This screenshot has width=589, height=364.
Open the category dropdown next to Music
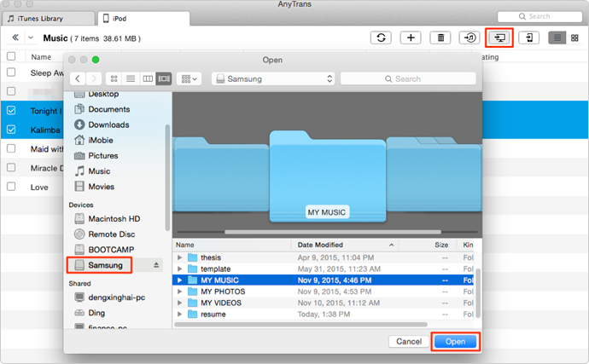click(31, 38)
